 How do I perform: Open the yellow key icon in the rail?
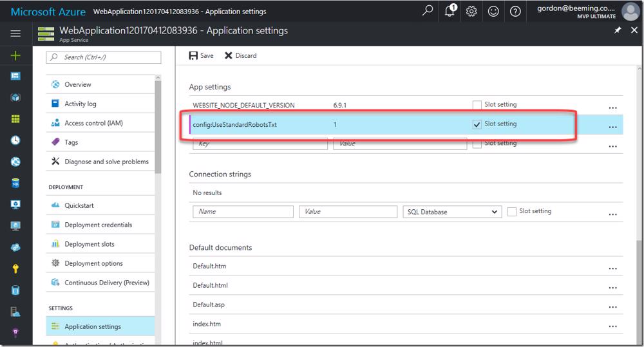[15, 268]
